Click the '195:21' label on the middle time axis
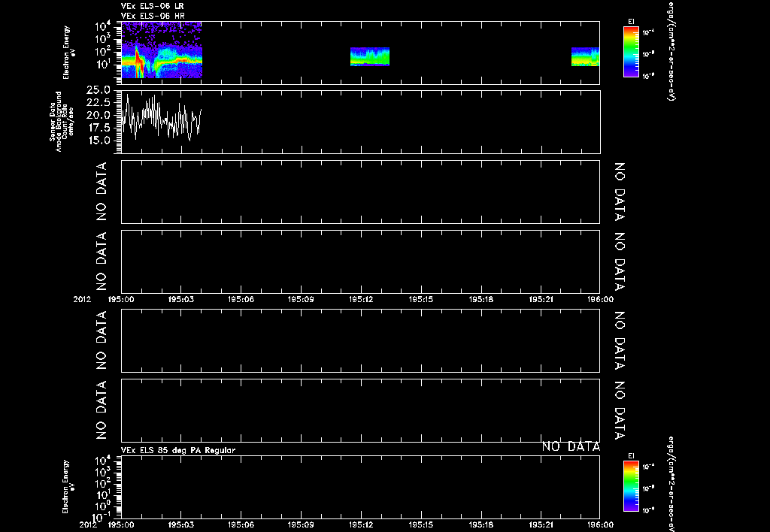The width and height of the screenshot is (770, 532). point(541,299)
